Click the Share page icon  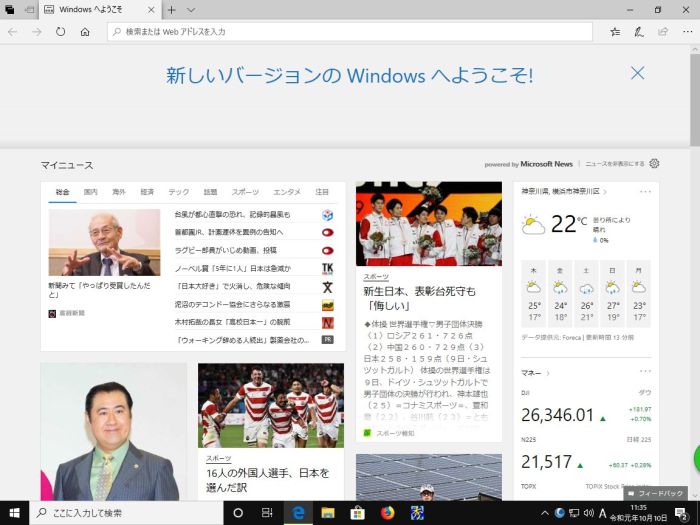[661, 32]
